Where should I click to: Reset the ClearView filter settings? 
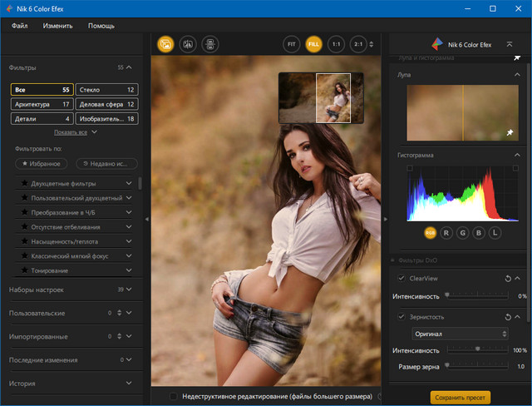(507, 278)
